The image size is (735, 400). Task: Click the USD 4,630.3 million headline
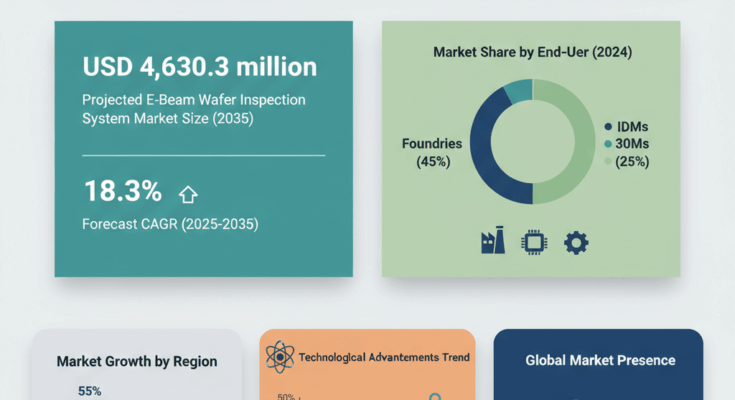199,68
